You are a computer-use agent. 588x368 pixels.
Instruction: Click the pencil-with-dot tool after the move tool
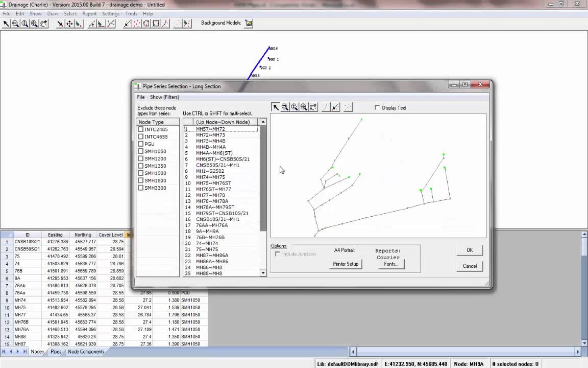(79, 24)
